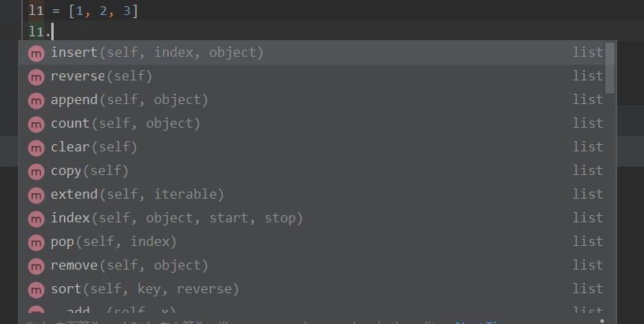Click the method icon next to count
644x324 pixels.
tap(36, 125)
